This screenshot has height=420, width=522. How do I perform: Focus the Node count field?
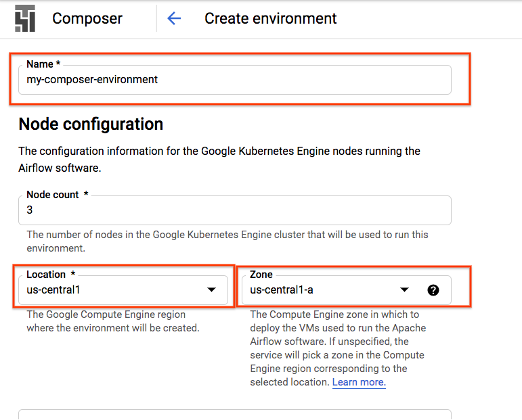pos(234,210)
